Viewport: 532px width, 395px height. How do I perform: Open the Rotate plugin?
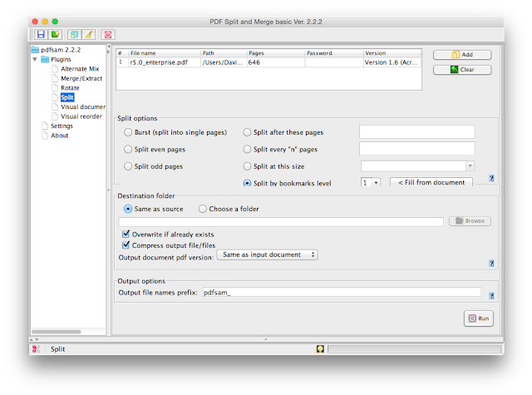click(x=70, y=88)
